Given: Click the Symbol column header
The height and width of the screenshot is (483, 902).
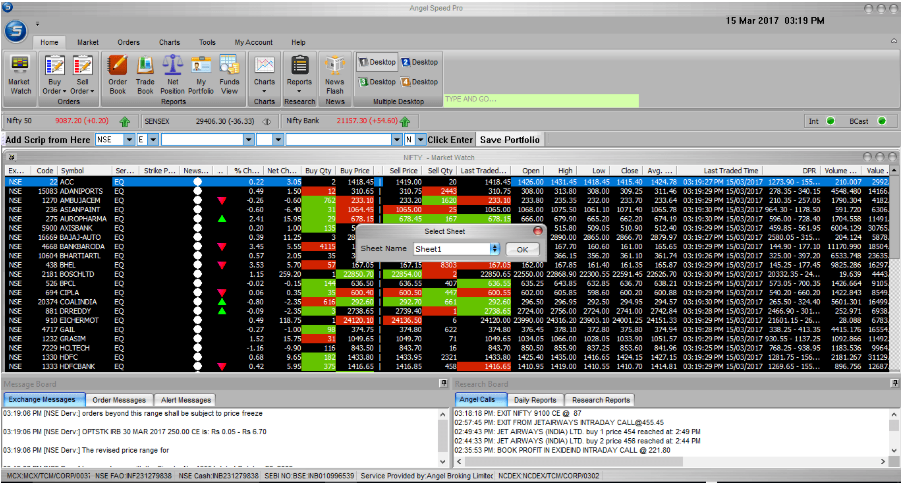Looking at the screenshot, I should pos(85,171).
